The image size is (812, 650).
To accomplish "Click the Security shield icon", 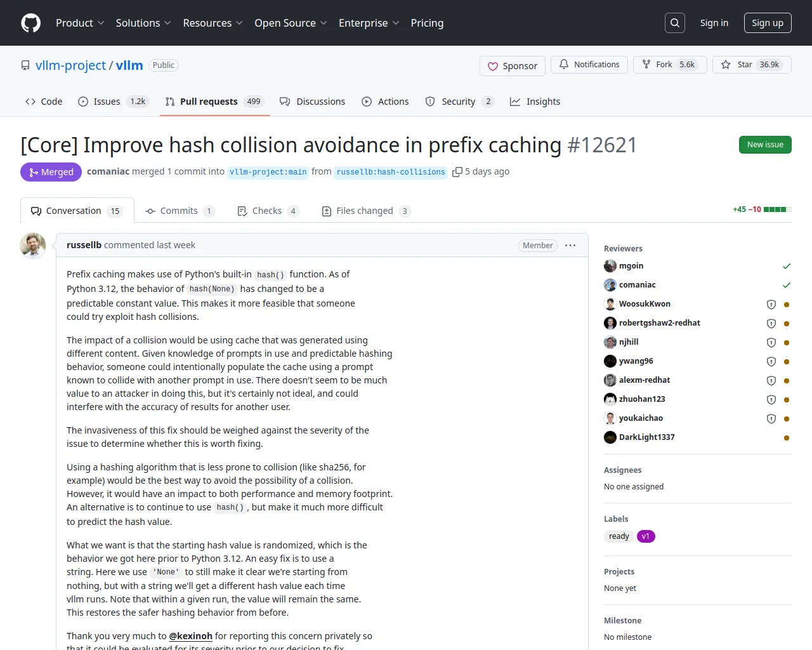I will tap(430, 102).
